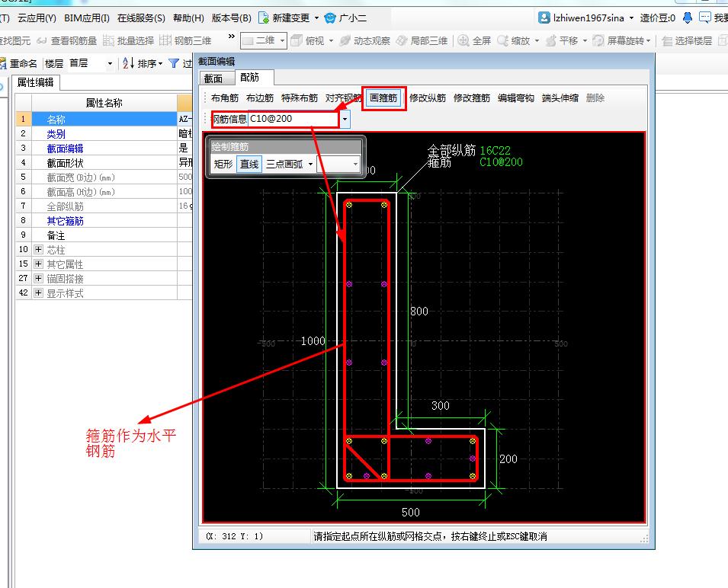Open the 版本号(B) menu
Screen dimensions: 728x588
point(231,18)
